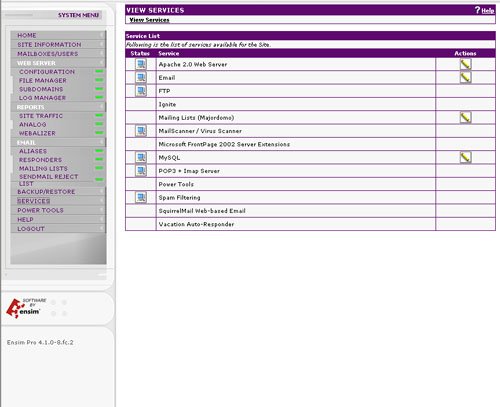Open Site Traffic report

41,116
